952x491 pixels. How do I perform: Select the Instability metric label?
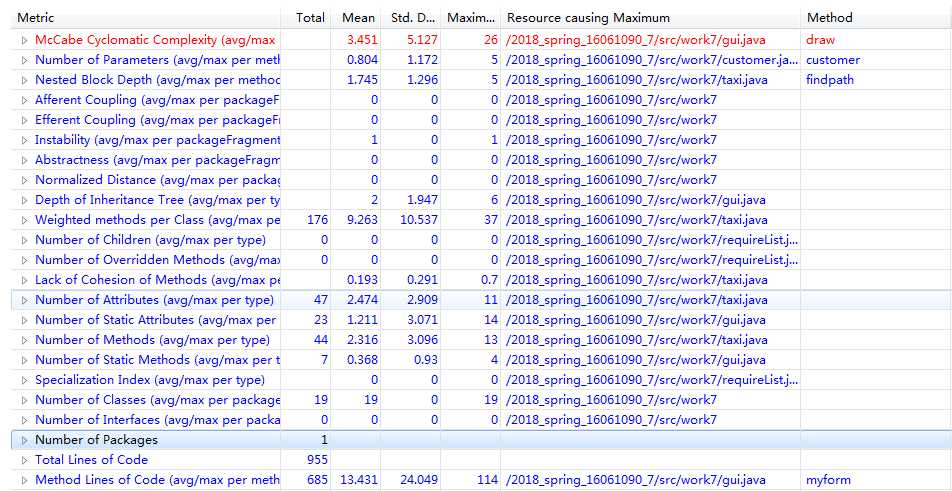pos(158,140)
